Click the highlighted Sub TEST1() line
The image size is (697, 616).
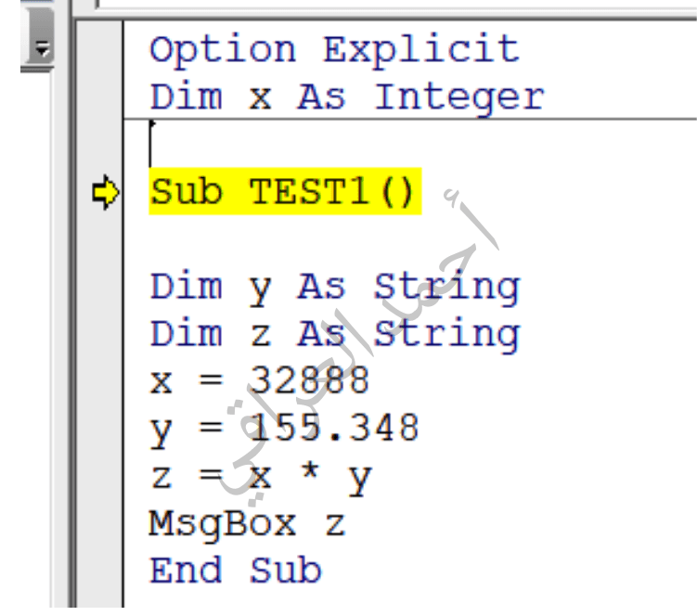pyautogui.click(x=285, y=193)
